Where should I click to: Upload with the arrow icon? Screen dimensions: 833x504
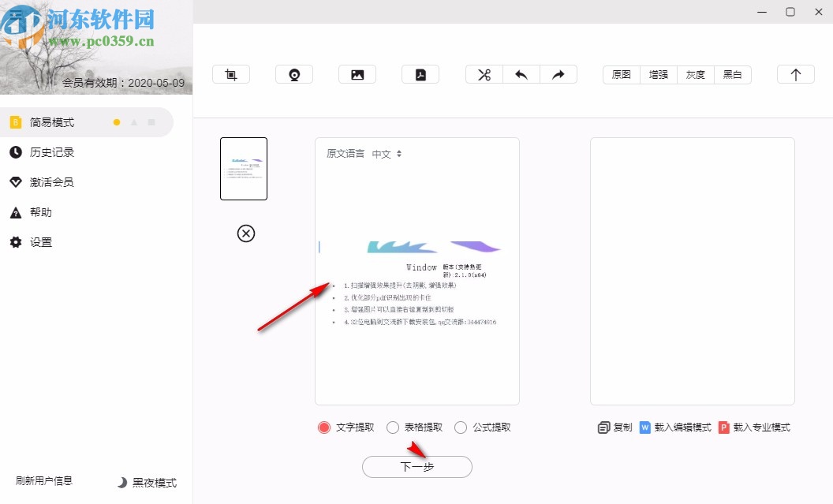pyautogui.click(x=795, y=73)
